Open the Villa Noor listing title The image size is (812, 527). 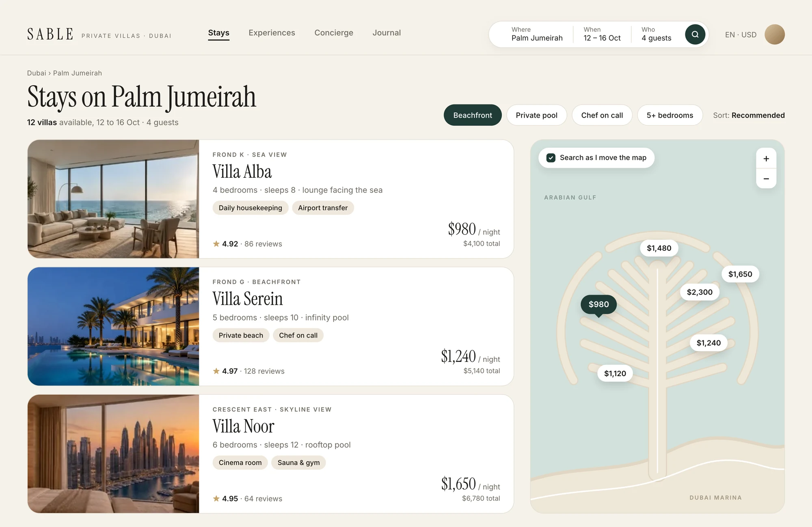point(243,426)
